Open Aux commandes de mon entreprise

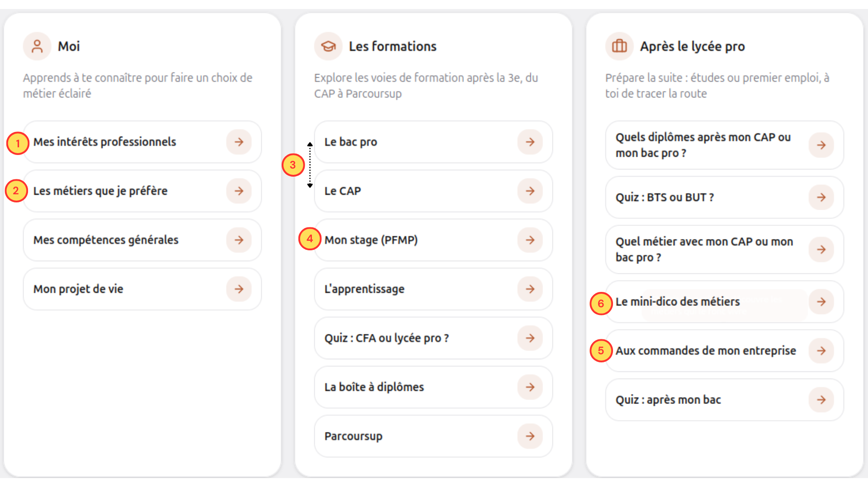tap(725, 351)
